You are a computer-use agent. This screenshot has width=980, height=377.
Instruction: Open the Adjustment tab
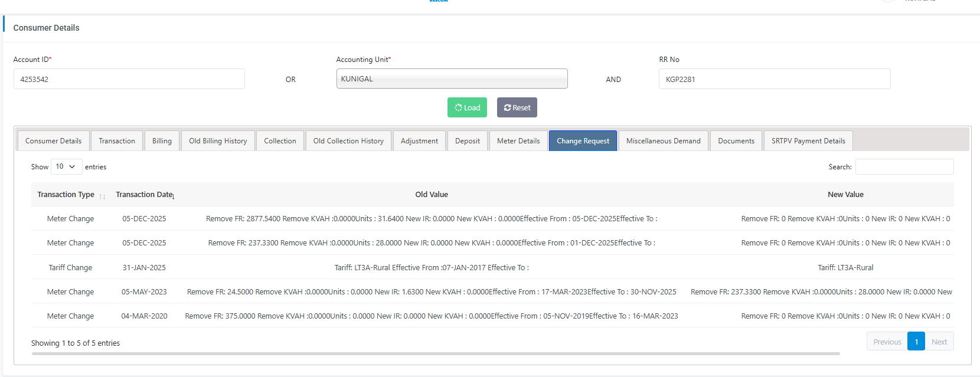tap(419, 141)
